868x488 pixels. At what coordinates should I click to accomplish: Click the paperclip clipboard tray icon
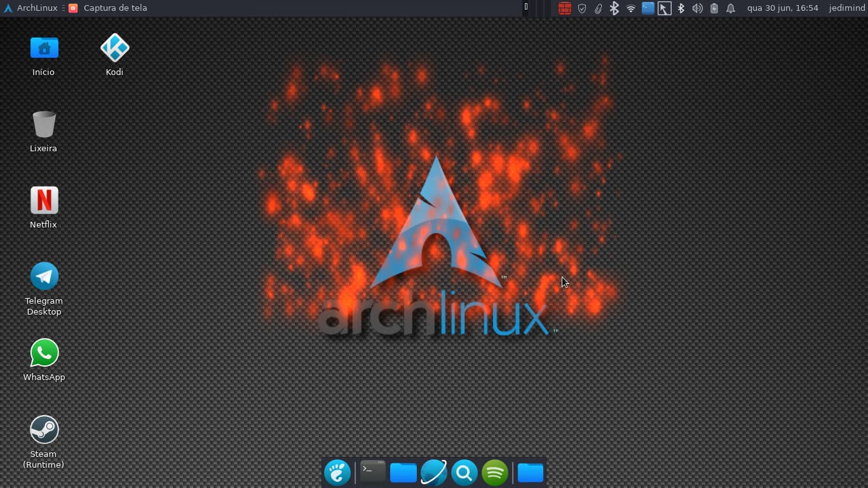[598, 8]
